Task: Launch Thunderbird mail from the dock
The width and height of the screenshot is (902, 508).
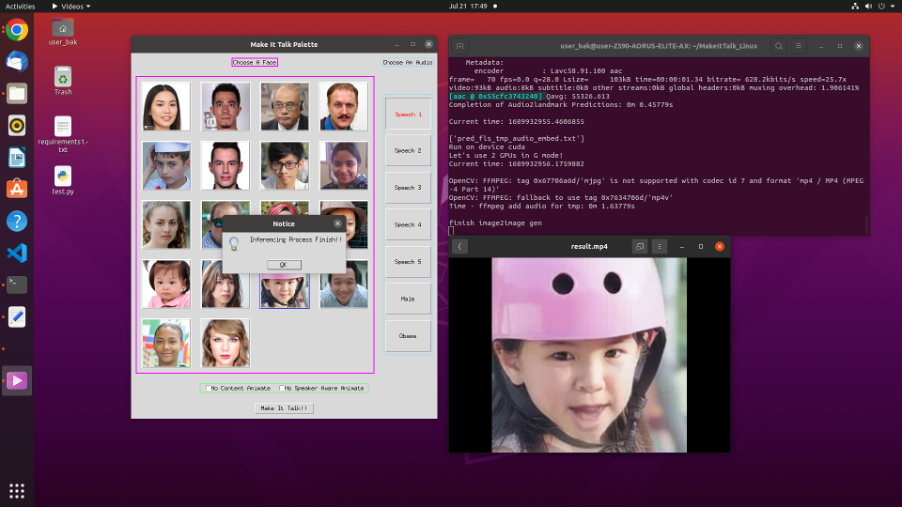Action: point(17,62)
